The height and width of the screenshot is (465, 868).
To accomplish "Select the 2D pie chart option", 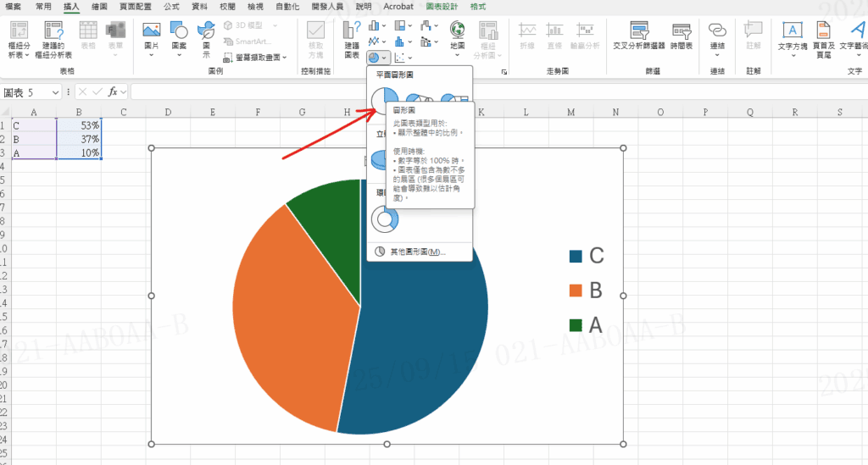I will coord(384,100).
